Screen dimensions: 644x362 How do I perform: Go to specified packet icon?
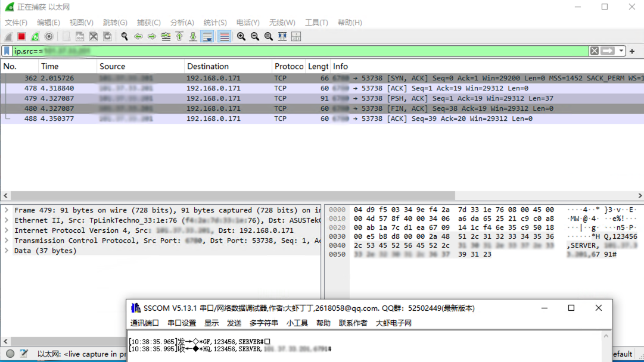tap(166, 36)
